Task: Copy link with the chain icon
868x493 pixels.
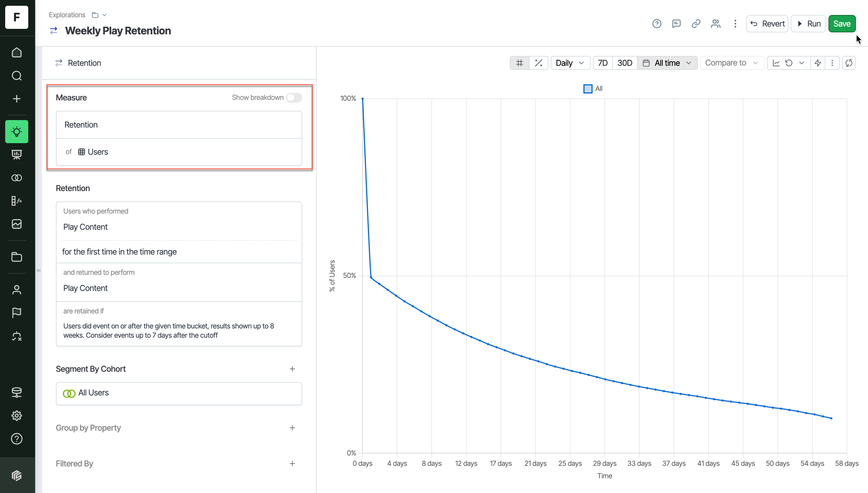Action: click(696, 24)
